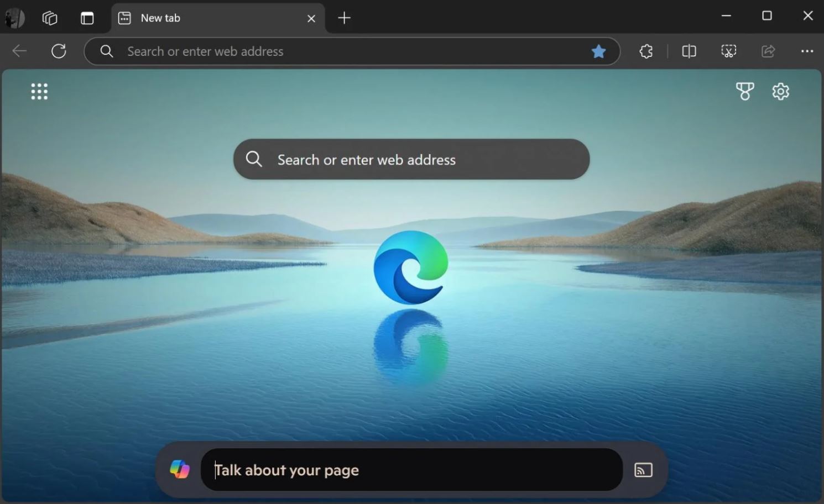Open the tab actions menu icon
The width and height of the screenshot is (824, 504).
point(87,18)
